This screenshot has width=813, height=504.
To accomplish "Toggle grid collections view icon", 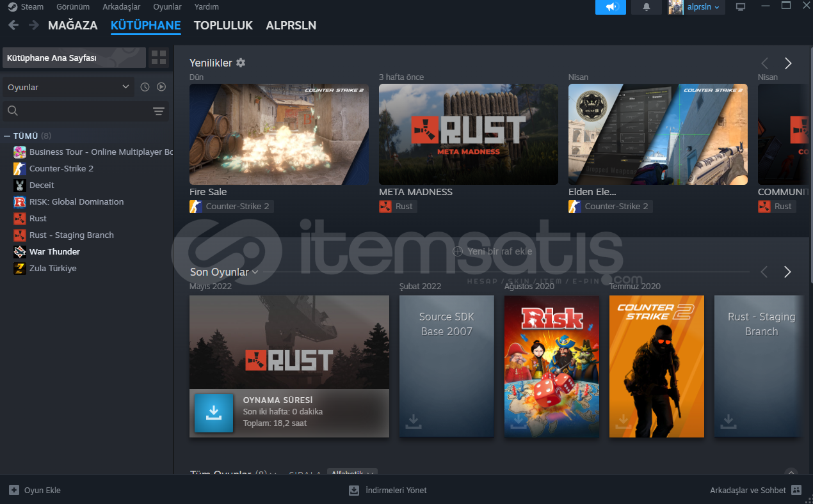I will click(x=159, y=58).
